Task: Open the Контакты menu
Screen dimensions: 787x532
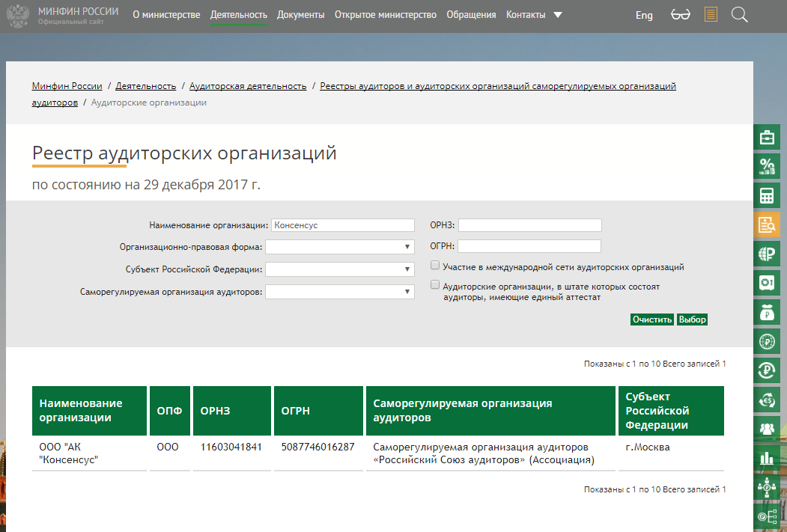Action: pos(526,15)
